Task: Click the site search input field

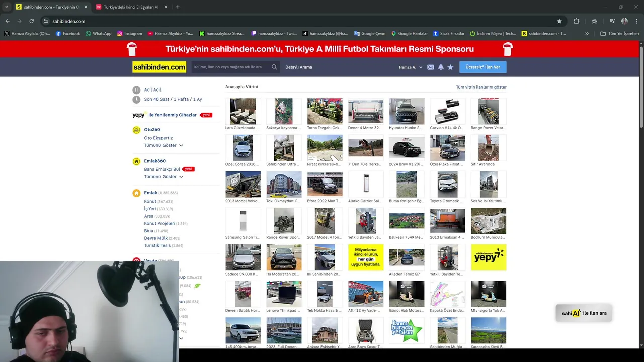Action: pyautogui.click(x=231, y=67)
